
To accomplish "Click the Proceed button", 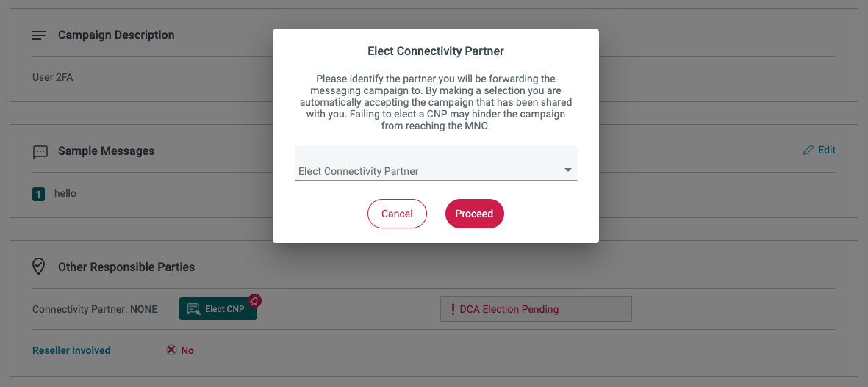I will coord(474,214).
